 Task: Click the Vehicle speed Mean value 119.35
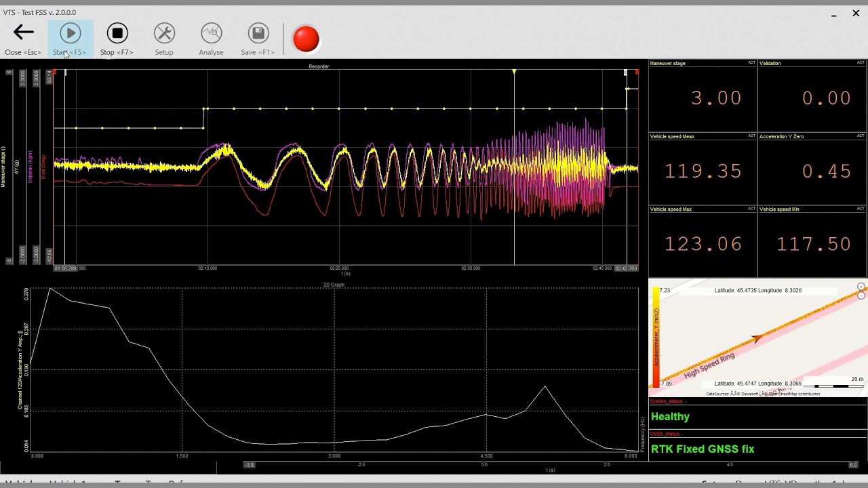coord(703,171)
